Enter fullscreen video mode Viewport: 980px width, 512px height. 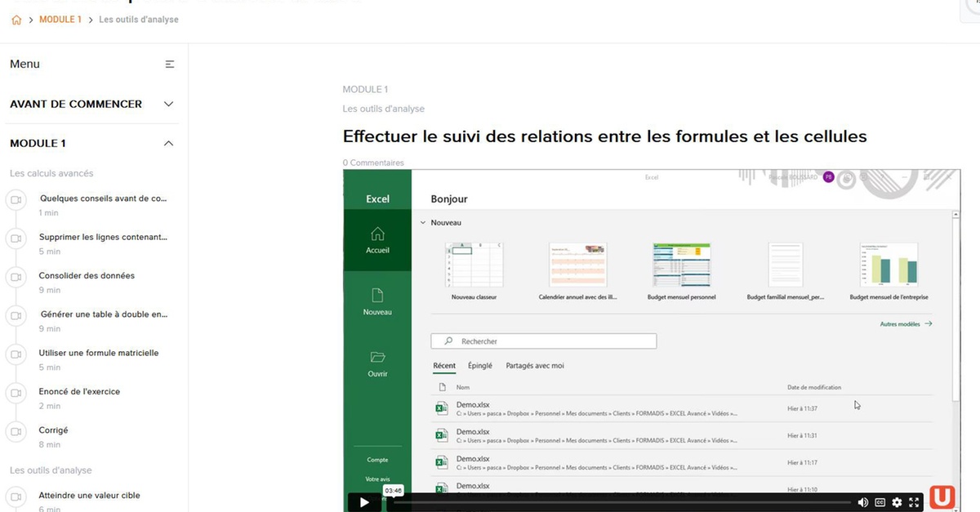(x=914, y=502)
